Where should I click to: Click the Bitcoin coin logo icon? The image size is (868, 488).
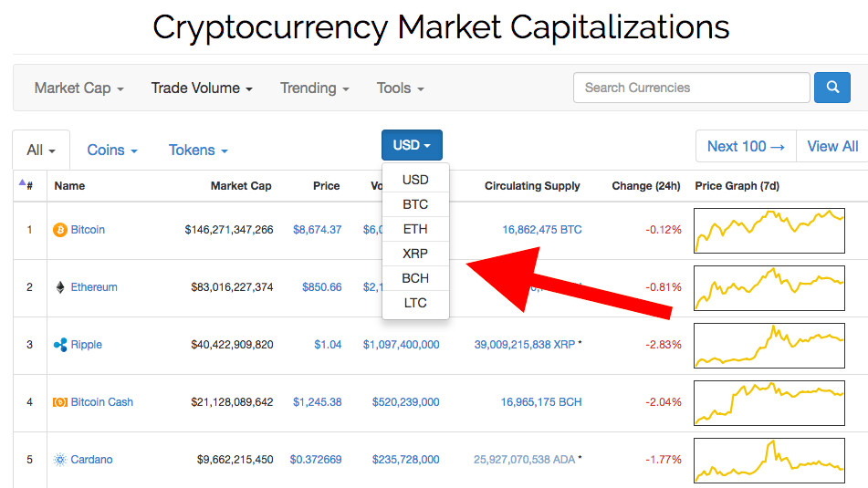pyautogui.click(x=60, y=230)
